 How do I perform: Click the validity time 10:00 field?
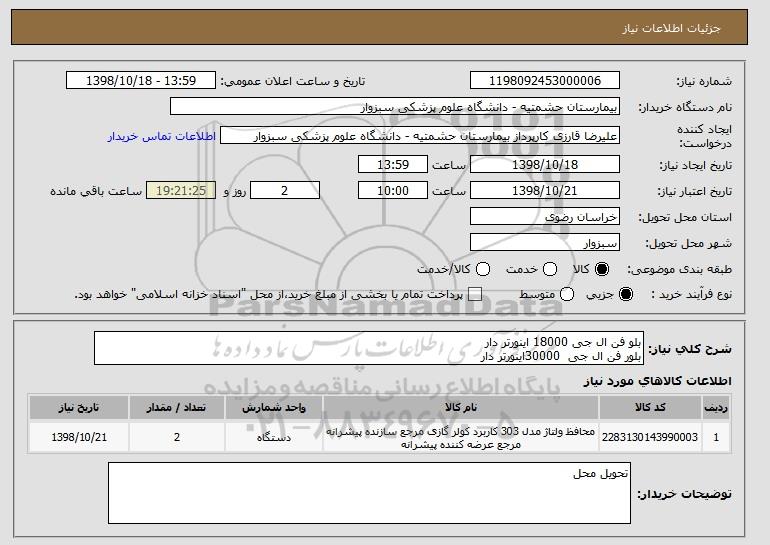click(393, 191)
